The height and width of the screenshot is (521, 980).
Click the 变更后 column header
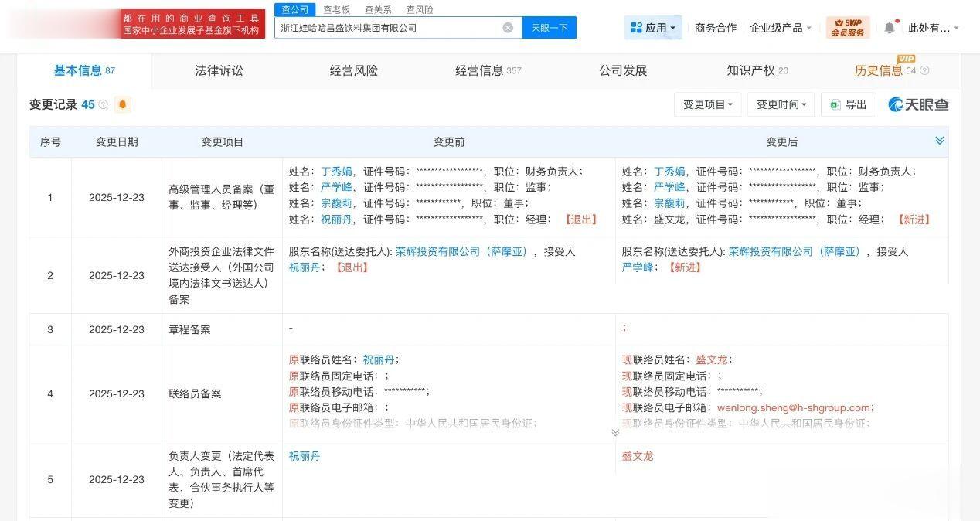[782, 142]
